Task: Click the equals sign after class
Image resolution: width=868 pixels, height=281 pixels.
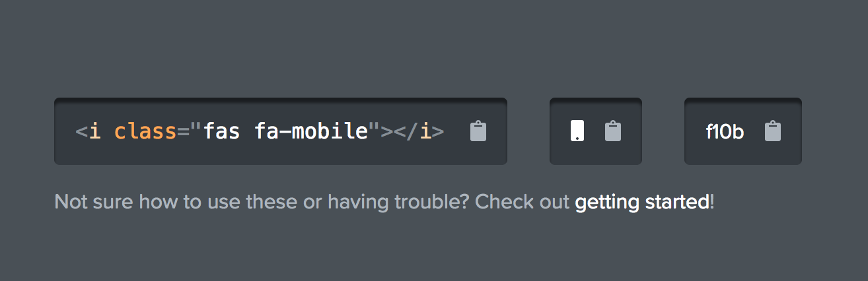Action: 184,132
